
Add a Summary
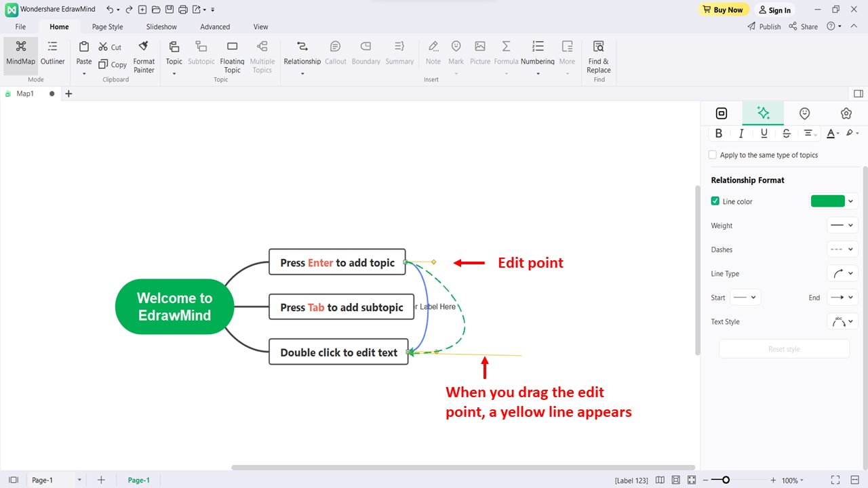point(399,53)
